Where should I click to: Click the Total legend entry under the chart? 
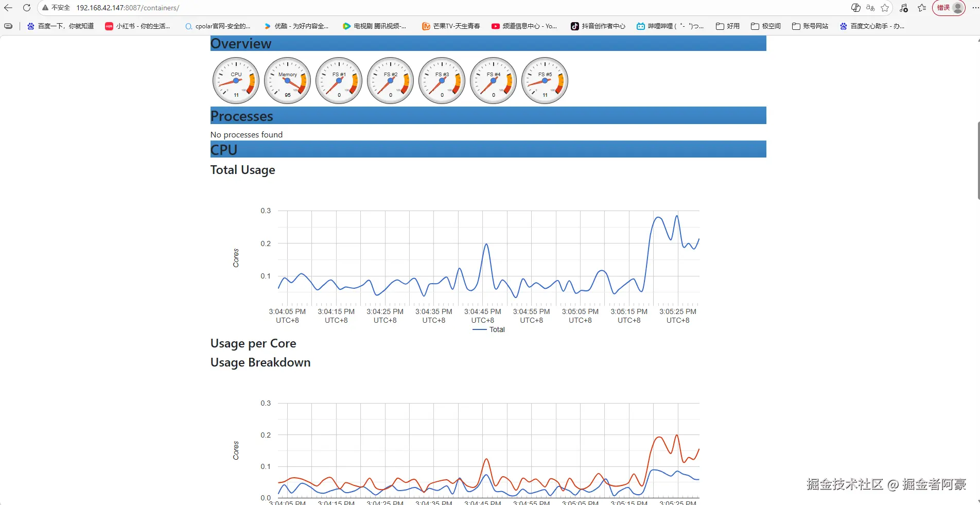tap(489, 329)
